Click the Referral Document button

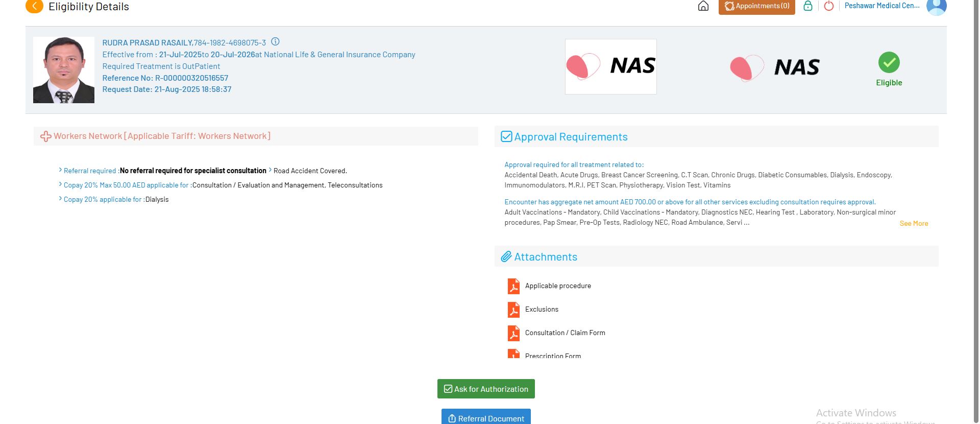tap(486, 417)
